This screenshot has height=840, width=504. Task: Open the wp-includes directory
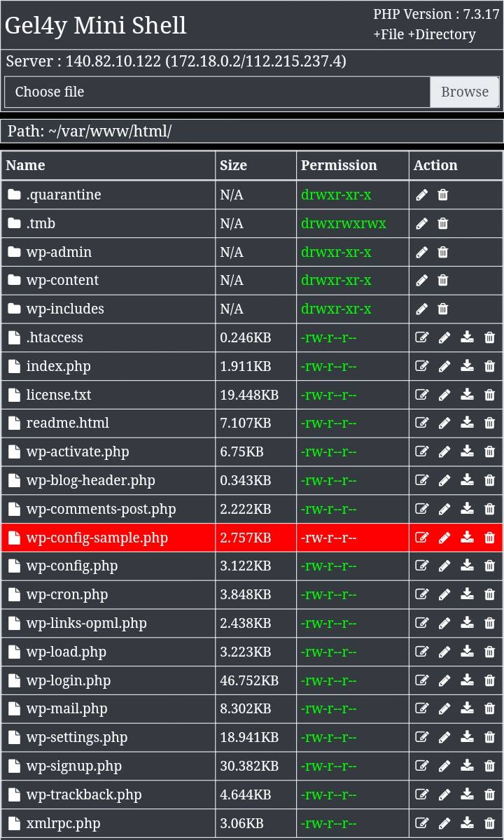click(65, 309)
